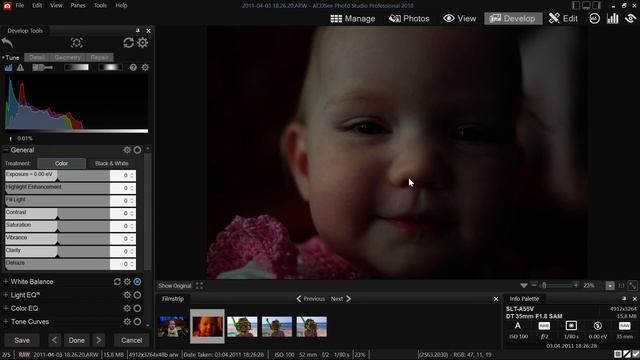Select the linear gradient tool
Viewport: 640px width, 360px height.
tap(76, 67)
